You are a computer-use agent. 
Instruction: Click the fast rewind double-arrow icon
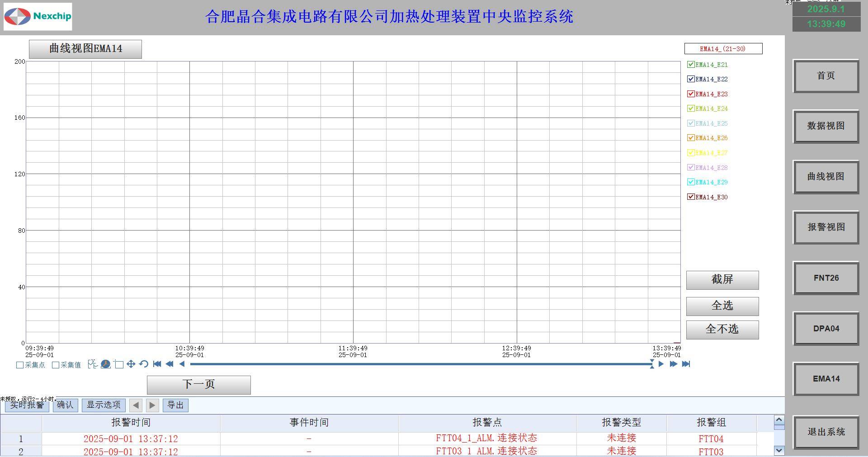tap(170, 364)
